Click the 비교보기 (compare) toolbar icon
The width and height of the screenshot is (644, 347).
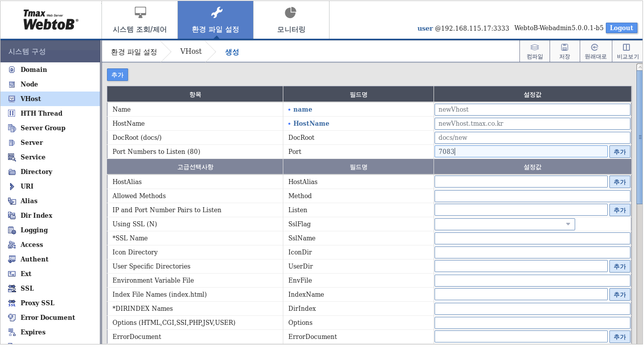coord(626,47)
